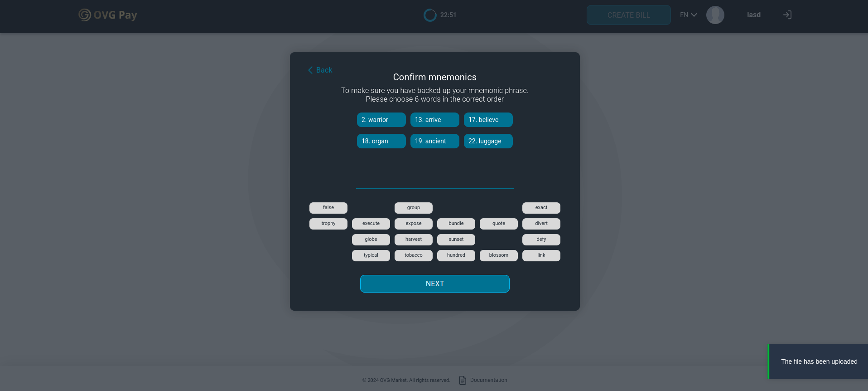Open the Documentation link in footer

click(x=488, y=380)
